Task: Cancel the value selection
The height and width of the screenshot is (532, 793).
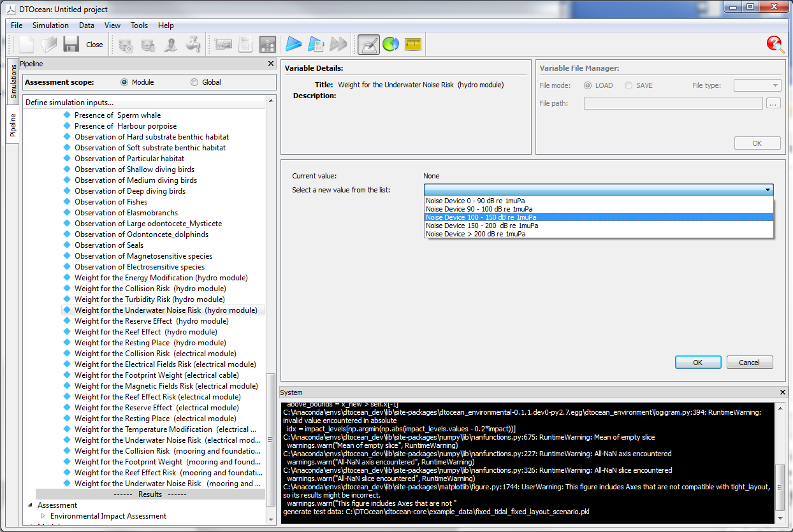Action: point(750,361)
